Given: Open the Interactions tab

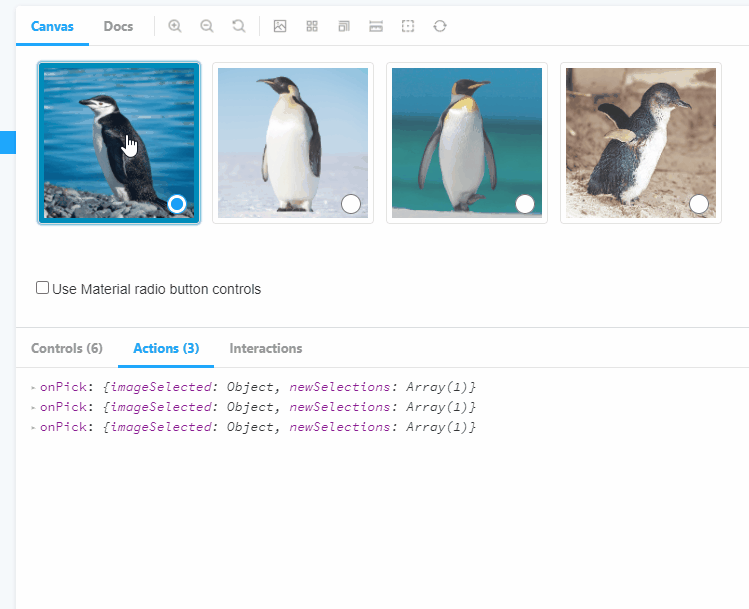Looking at the screenshot, I should (x=266, y=348).
